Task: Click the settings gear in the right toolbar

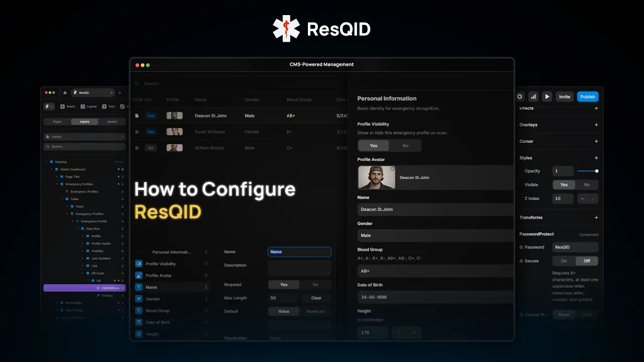Action: 520,97
